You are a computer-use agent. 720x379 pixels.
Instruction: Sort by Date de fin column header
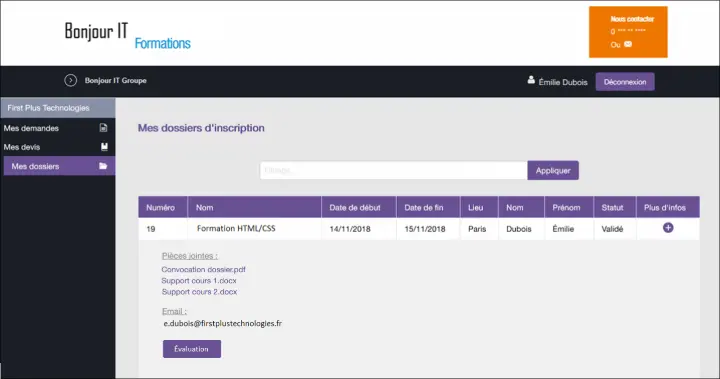(428, 207)
